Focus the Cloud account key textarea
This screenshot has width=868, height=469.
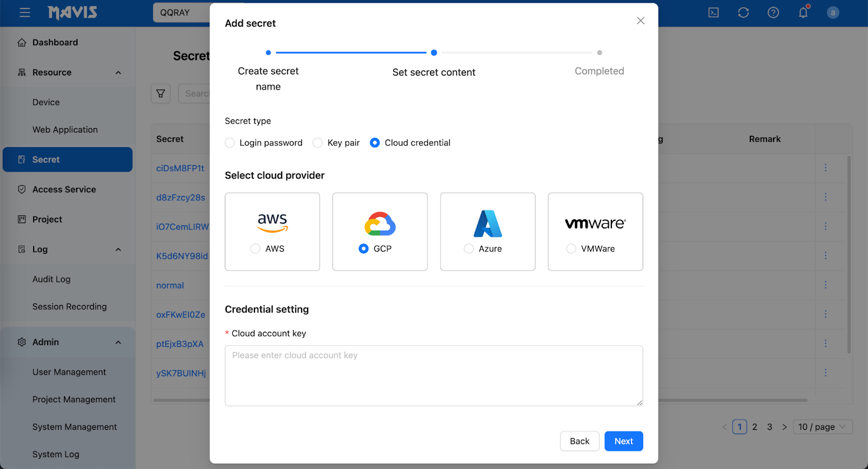[x=434, y=376]
